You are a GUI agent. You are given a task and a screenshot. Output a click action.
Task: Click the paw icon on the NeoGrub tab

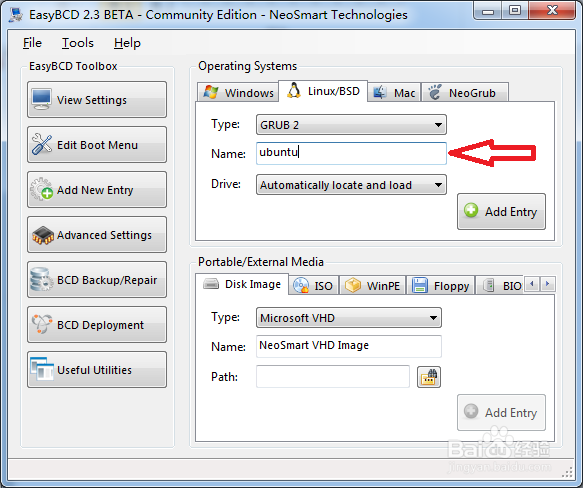pyautogui.click(x=434, y=92)
